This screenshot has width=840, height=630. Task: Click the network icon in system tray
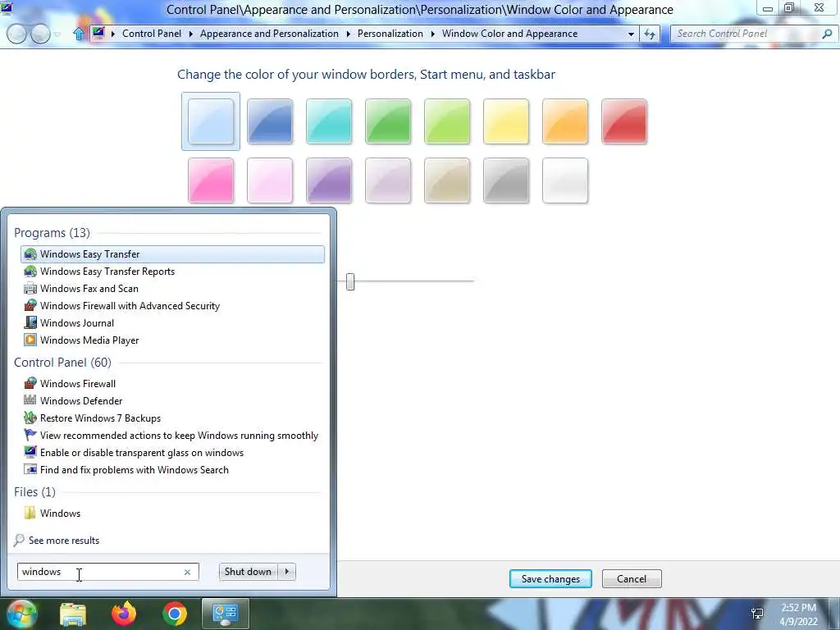757,614
